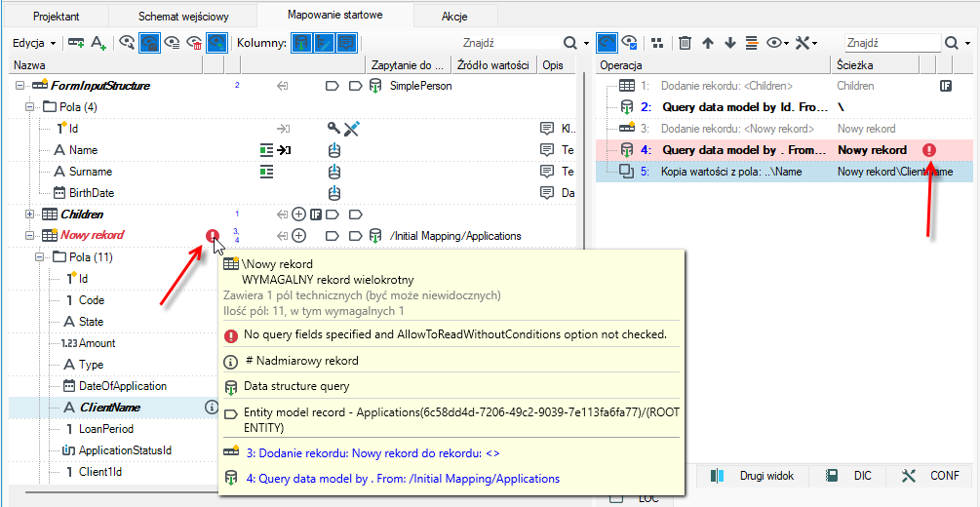Click the database icon before /Initial Mapping/Applications

point(374,236)
